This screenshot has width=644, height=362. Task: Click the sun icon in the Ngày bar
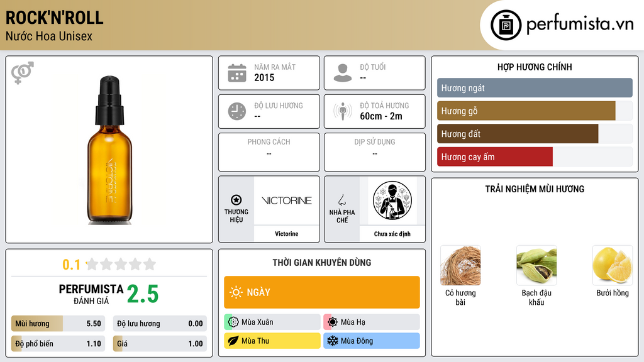pos(236,292)
